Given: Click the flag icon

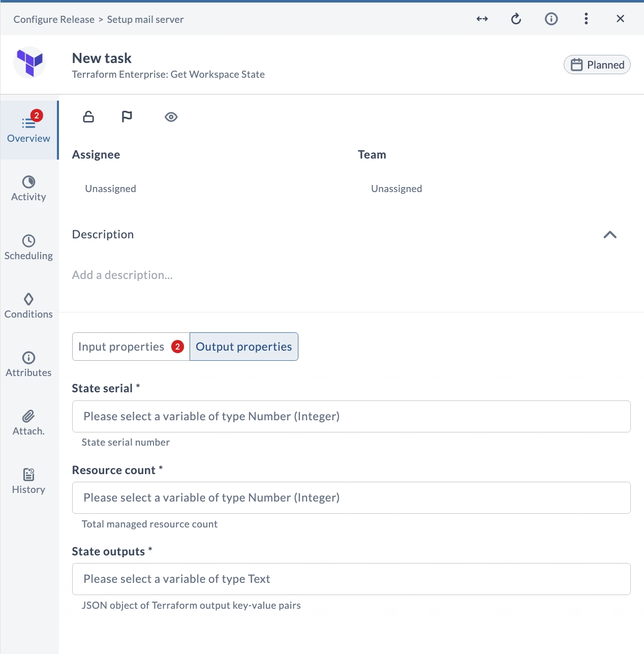Looking at the screenshot, I should [127, 117].
